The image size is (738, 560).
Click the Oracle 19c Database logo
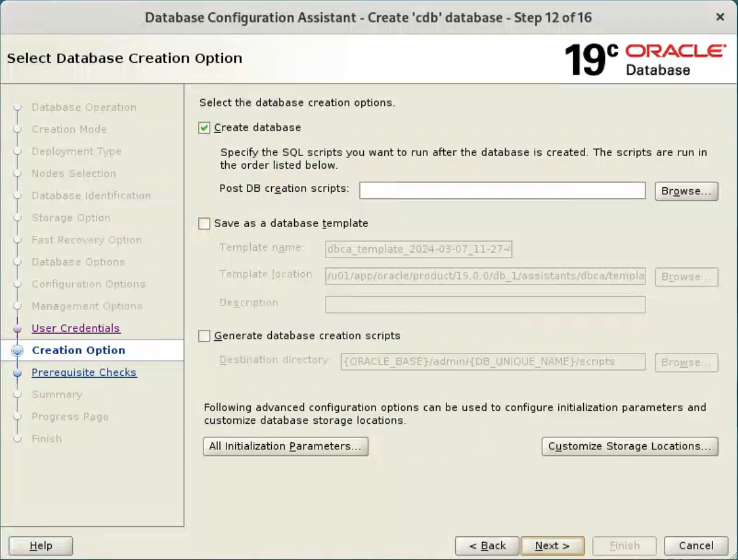645,59
